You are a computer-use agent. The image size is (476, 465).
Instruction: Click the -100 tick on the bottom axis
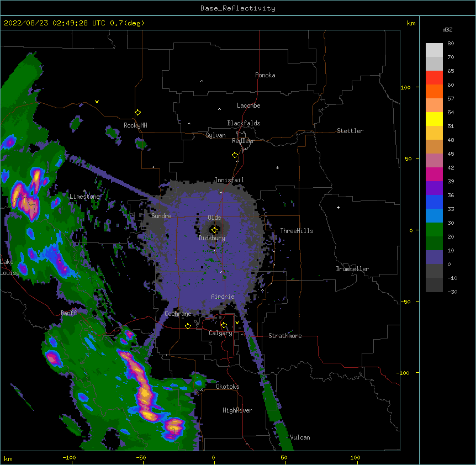point(69,457)
